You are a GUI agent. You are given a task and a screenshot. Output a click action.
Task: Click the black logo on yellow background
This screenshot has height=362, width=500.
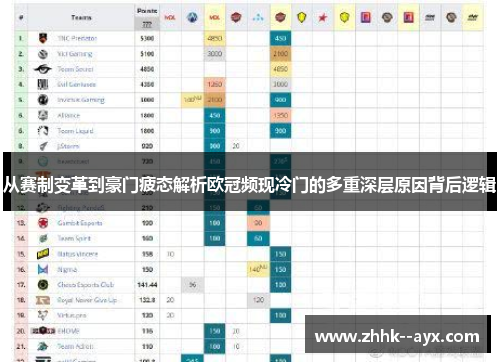(473, 17)
